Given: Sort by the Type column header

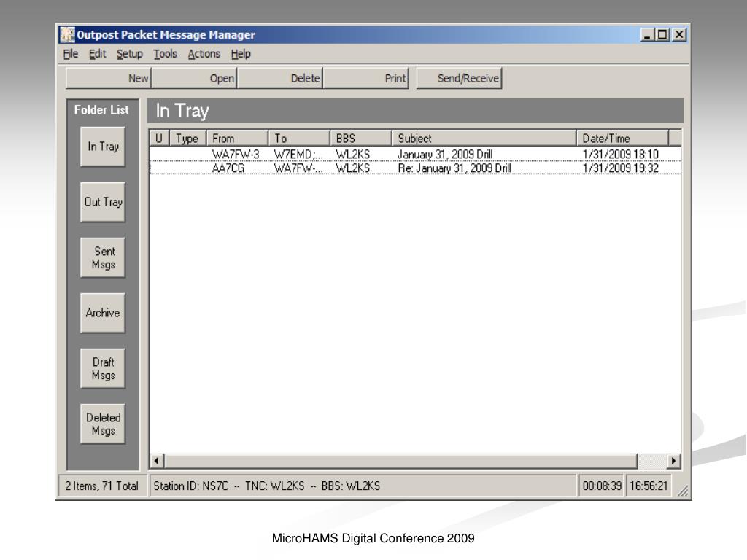Looking at the screenshot, I should [188, 138].
